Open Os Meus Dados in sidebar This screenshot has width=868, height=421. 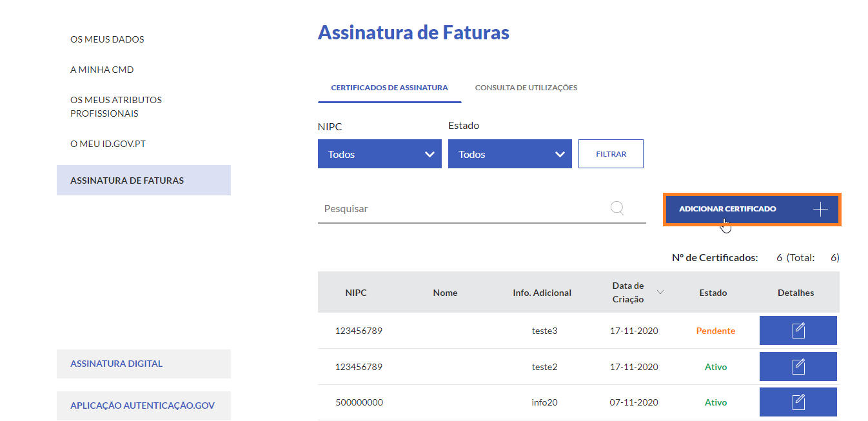107,39
